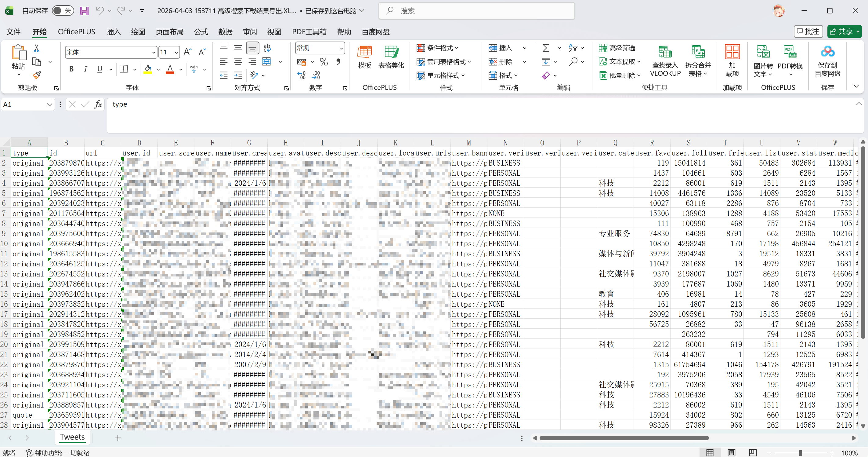Click the Format Painter brush icon
This screenshot has width=868, height=457.
(37, 75)
